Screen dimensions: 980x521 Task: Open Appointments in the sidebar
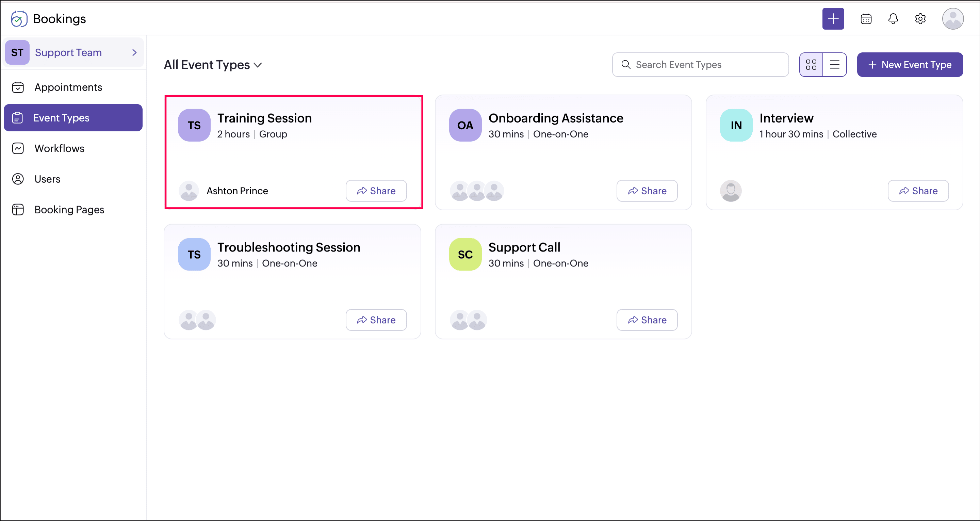click(68, 87)
